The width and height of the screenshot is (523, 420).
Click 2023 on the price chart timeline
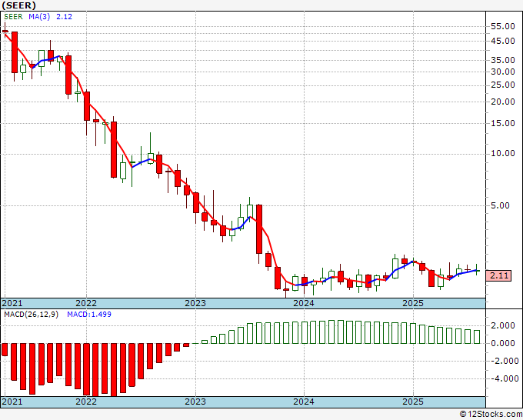click(195, 303)
